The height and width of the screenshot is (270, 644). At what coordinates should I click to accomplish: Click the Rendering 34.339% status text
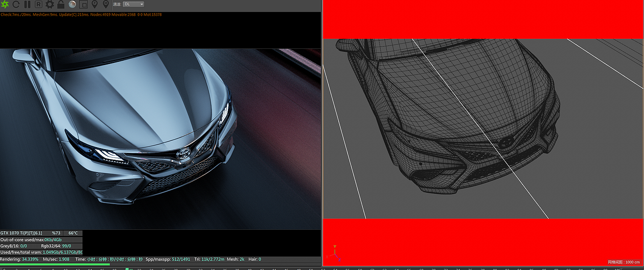[x=19, y=259]
